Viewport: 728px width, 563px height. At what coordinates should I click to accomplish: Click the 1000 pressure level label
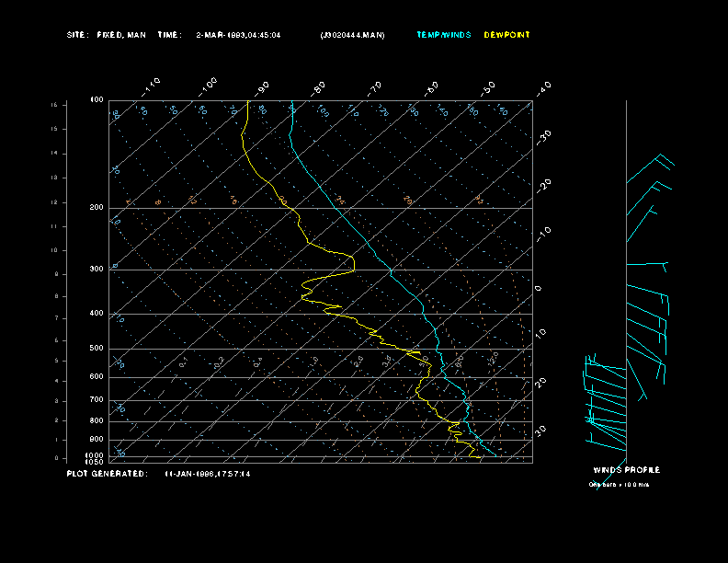[96, 455]
